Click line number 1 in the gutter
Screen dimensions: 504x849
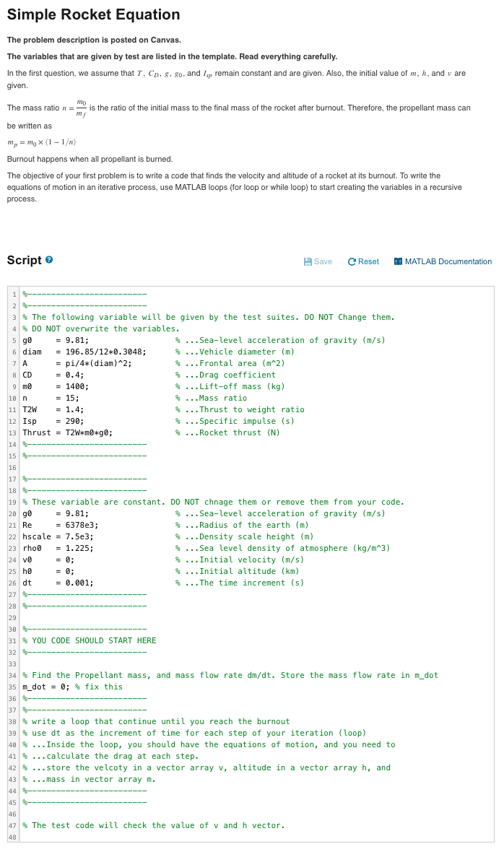pyautogui.click(x=14, y=294)
